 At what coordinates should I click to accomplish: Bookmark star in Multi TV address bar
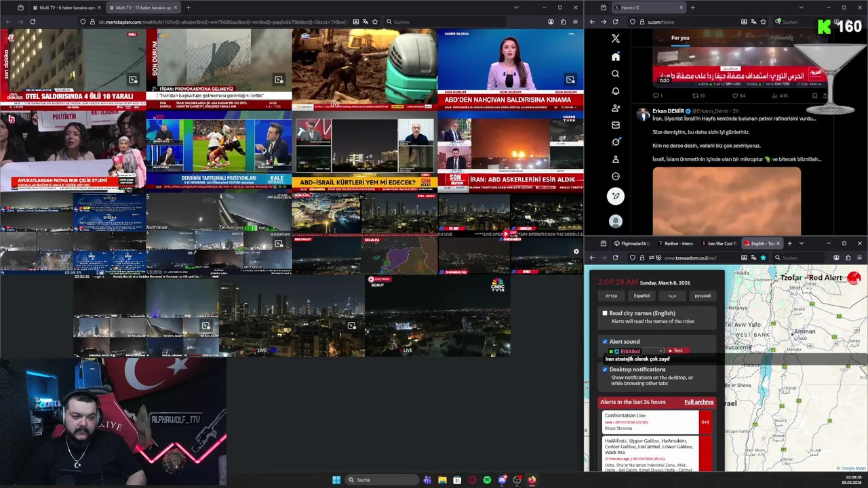pyautogui.click(x=376, y=22)
